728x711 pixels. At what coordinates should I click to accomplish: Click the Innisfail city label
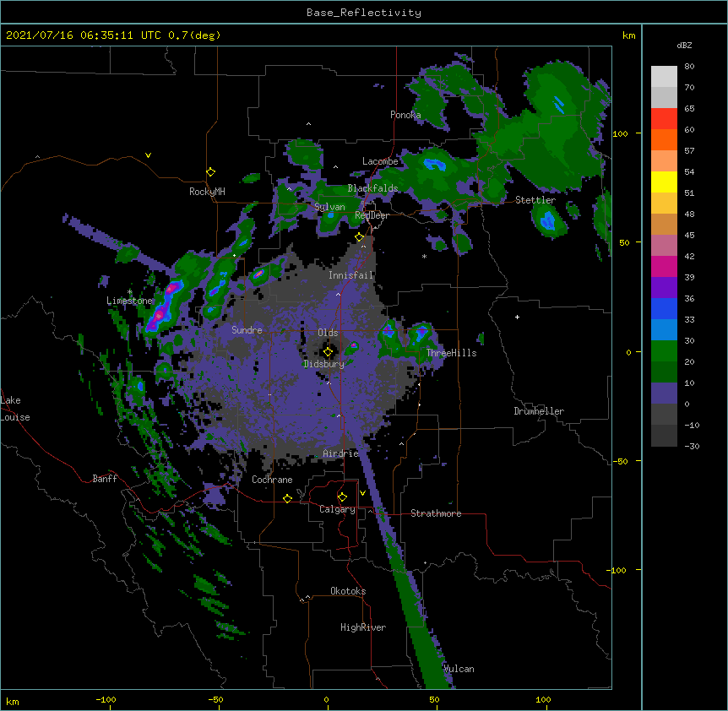(351, 275)
